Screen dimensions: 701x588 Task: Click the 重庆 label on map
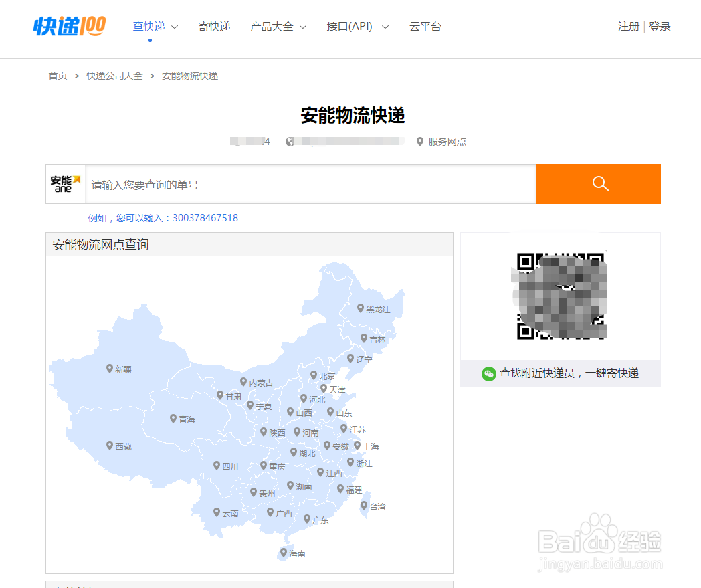pyautogui.click(x=277, y=466)
